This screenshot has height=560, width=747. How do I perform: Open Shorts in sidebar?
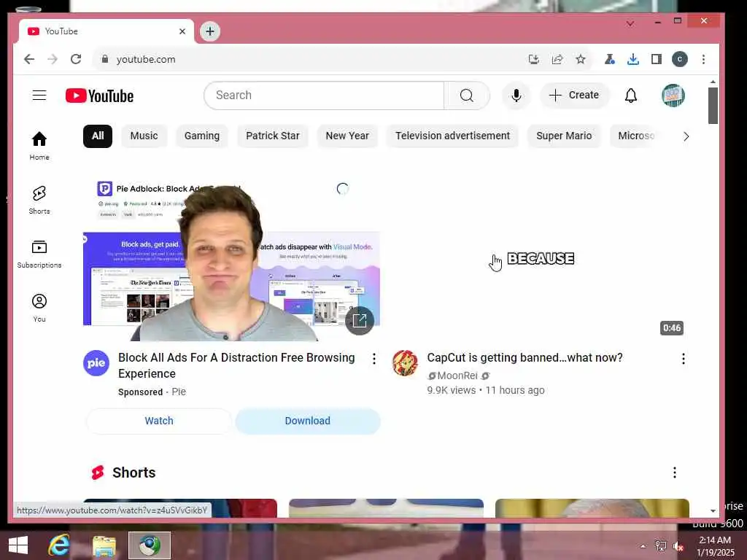coord(39,200)
